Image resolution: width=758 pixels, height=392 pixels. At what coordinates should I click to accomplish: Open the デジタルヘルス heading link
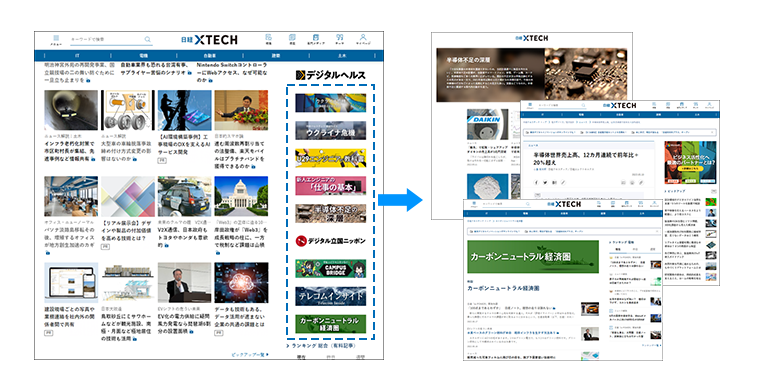click(331, 75)
